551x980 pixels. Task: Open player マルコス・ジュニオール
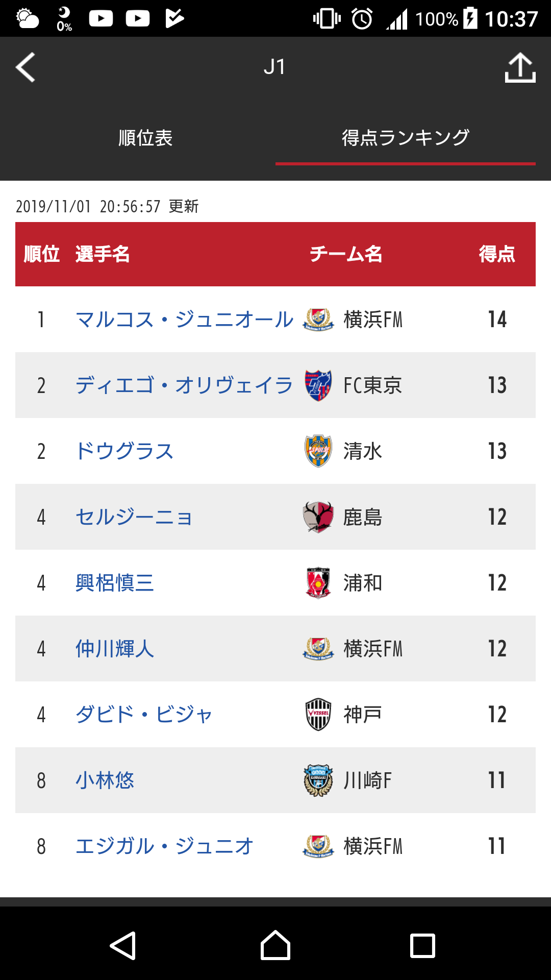pyautogui.click(x=184, y=320)
